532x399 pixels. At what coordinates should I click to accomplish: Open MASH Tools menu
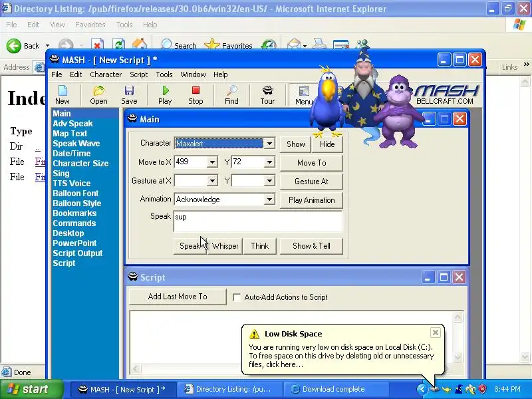pyautogui.click(x=164, y=74)
